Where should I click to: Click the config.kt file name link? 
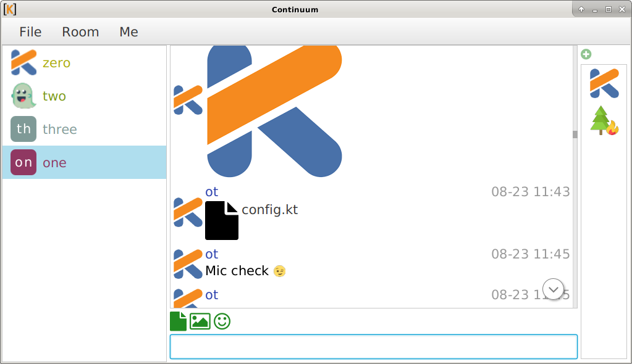point(270,210)
